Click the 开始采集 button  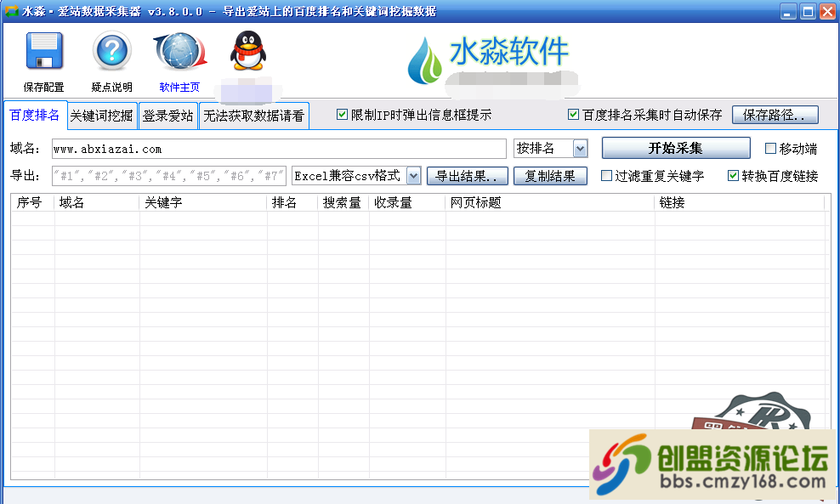point(676,149)
